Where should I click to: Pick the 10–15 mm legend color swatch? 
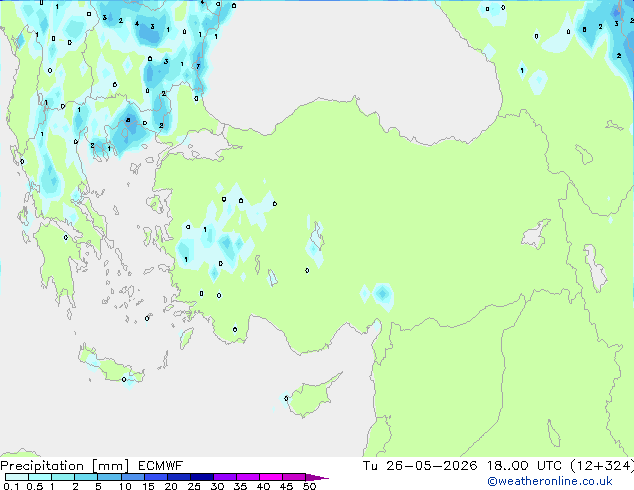coord(133,477)
